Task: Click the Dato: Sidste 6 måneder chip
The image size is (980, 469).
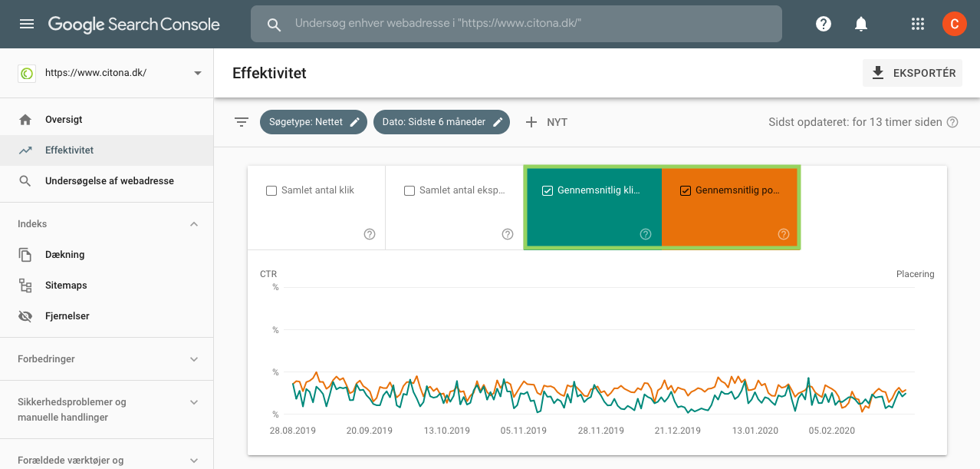Action: (442, 122)
